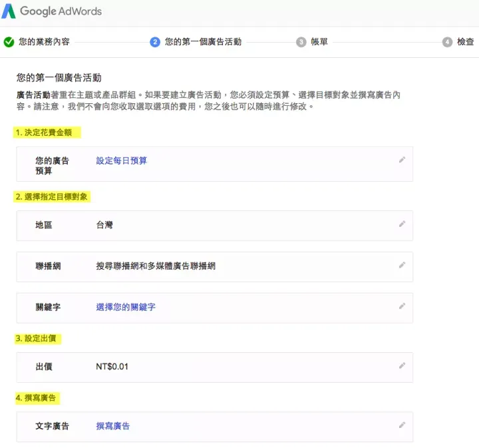Click the Google AdWords wordmark text
This screenshot has width=479, height=448.
pos(61,11)
